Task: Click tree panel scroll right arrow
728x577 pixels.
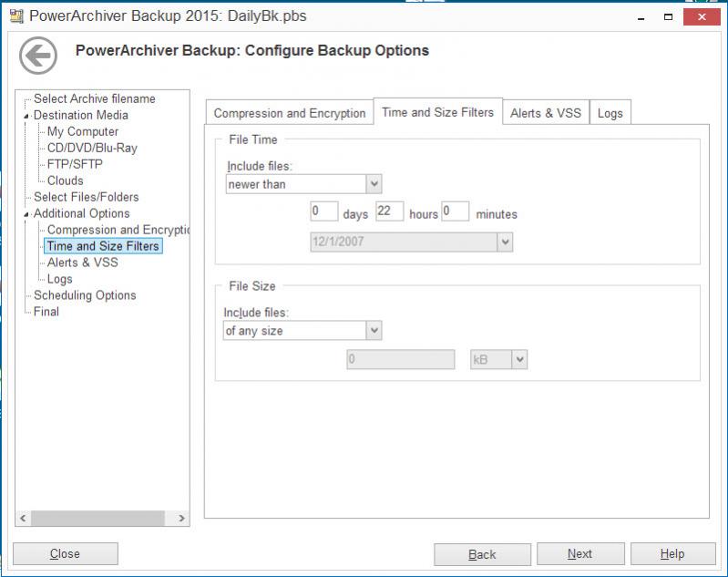Action: tap(182, 518)
